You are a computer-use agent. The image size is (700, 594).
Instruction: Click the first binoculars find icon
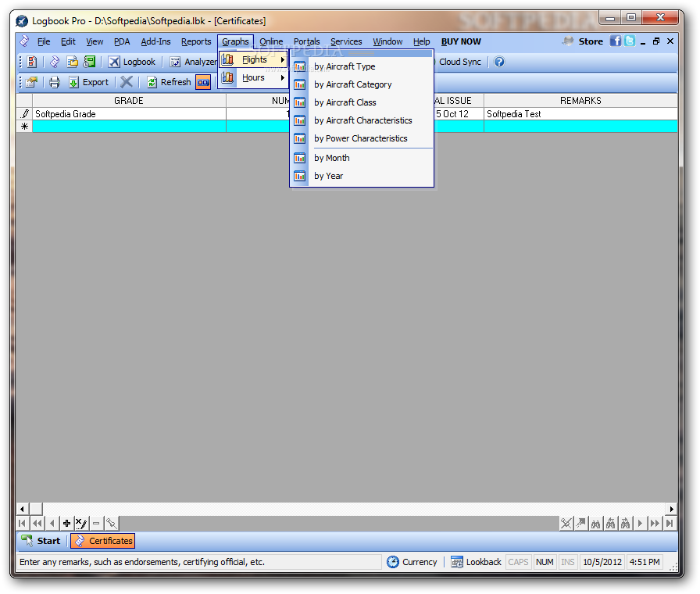tap(595, 523)
